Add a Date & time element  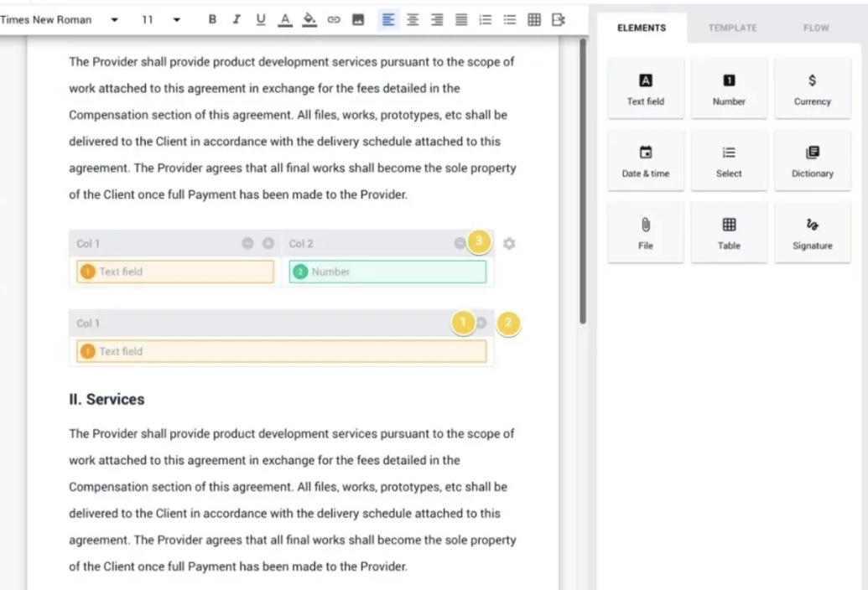[645, 161]
